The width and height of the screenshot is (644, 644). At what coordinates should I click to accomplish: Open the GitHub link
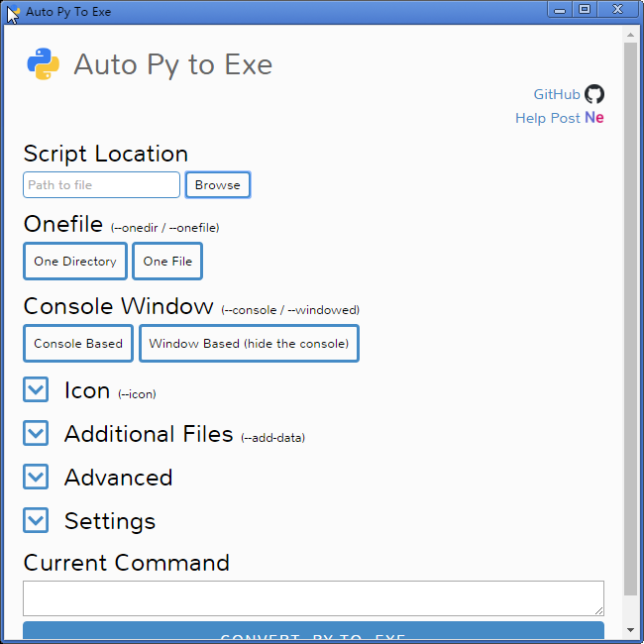(x=557, y=94)
